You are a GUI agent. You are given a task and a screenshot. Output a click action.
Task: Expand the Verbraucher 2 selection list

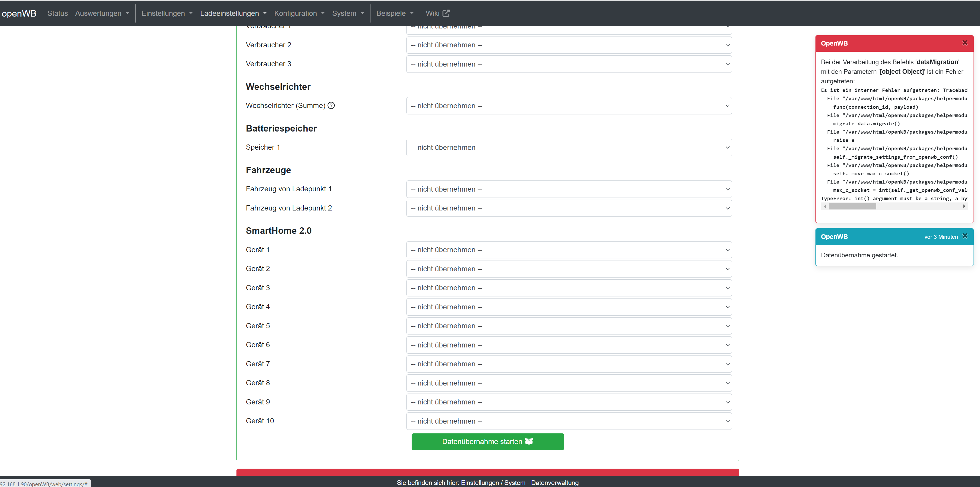tap(569, 45)
